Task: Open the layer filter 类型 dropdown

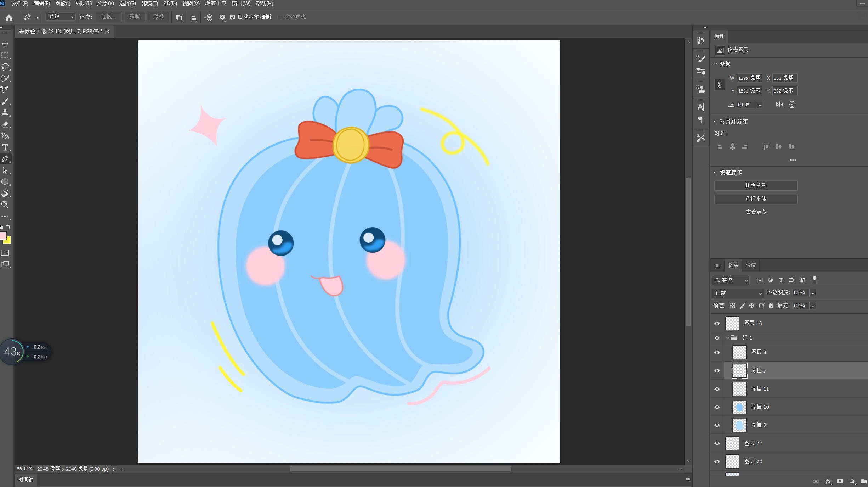Action: pyautogui.click(x=731, y=280)
